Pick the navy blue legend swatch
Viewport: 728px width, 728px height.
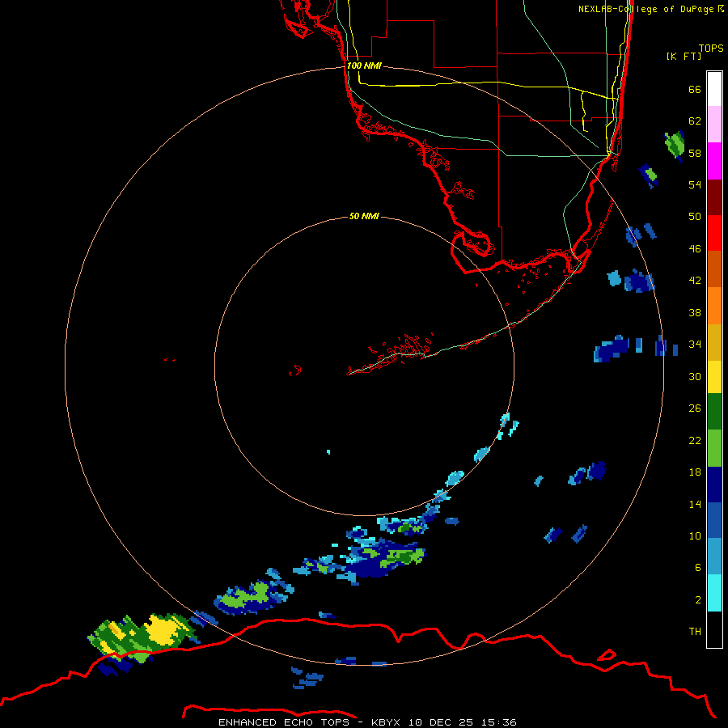coord(714,485)
